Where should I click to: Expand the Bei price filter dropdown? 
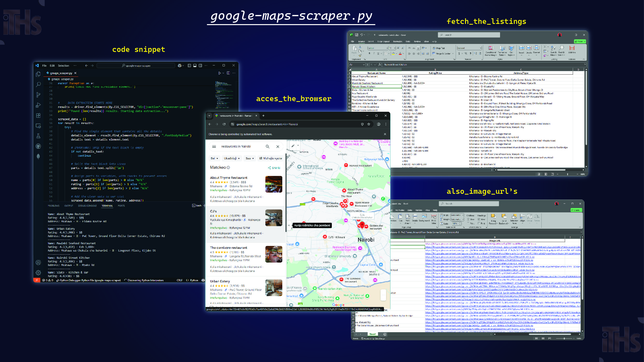(x=214, y=158)
